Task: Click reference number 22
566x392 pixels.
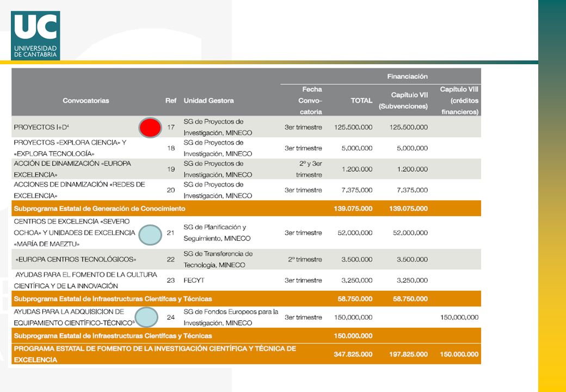Action: (171, 259)
